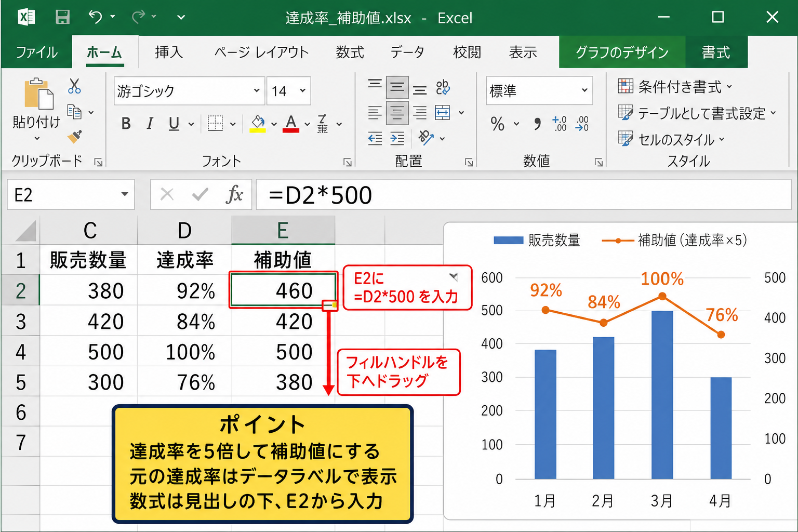Click the Select All corner triangle
This screenshot has height=532, width=798.
[26, 231]
